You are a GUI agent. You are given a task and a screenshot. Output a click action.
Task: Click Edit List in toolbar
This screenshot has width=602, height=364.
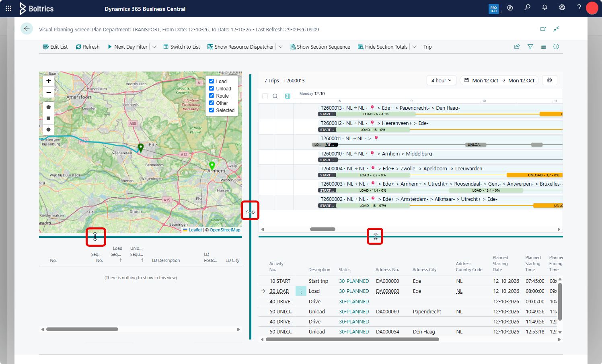[x=55, y=47]
